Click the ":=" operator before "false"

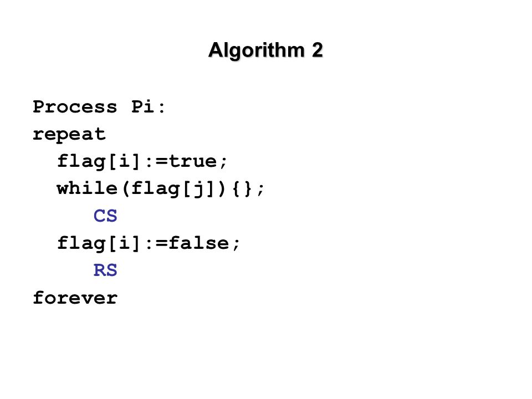click(156, 244)
